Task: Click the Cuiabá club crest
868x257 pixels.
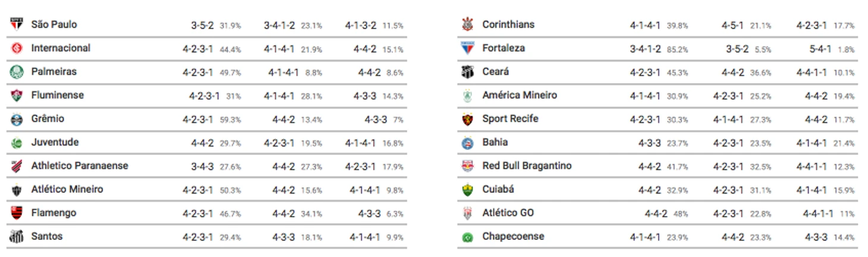Action: click(x=468, y=190)
